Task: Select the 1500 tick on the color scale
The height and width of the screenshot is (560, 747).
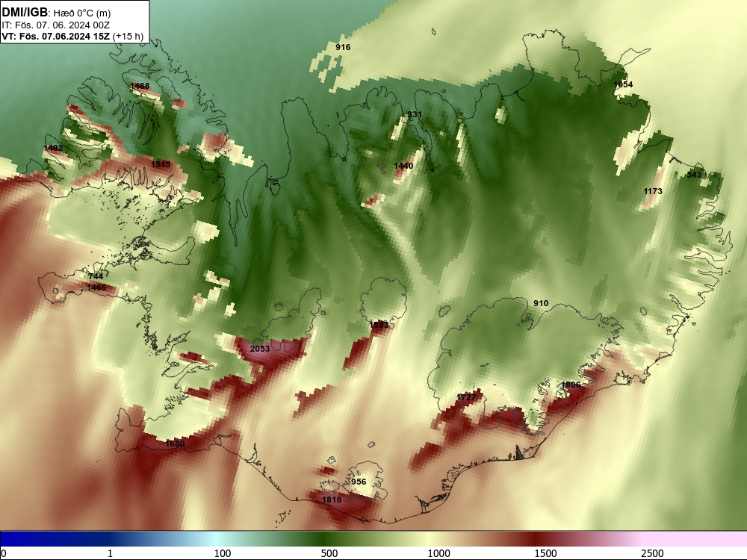Action: tap(545, 553)
